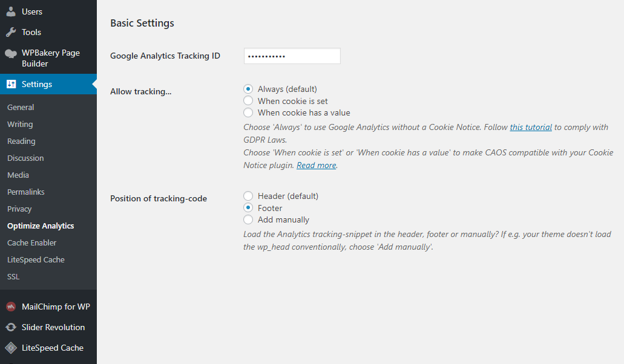Image resolution: width=624 pixels, height=364 pixels.
Task: Click the Users icon in sidebar
Action: [11, 11]
